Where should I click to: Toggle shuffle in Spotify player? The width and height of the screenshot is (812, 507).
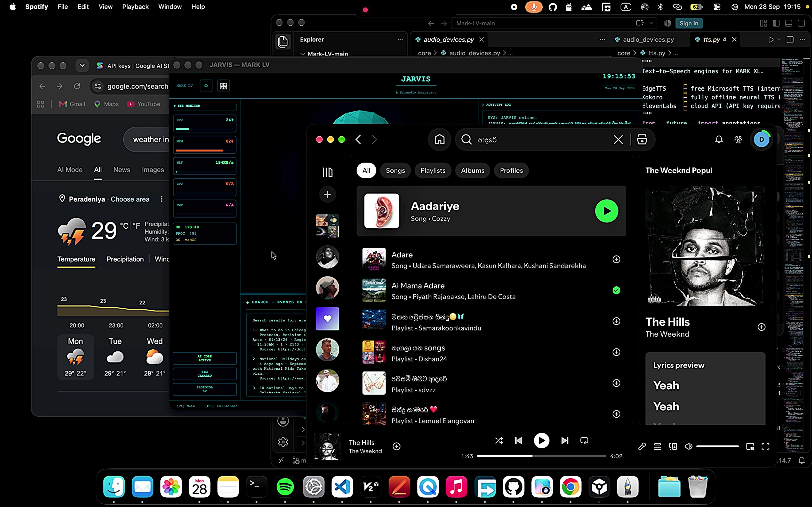499,441
